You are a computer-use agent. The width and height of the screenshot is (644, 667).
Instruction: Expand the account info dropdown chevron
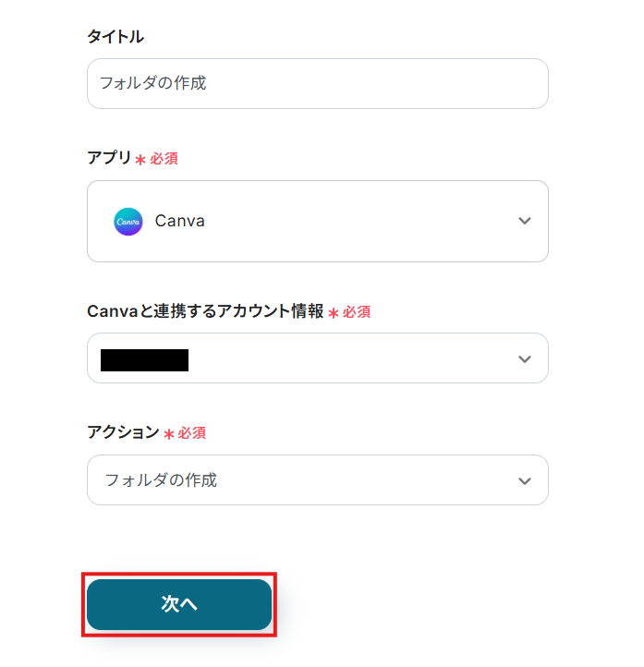click(x=525, y=358)
